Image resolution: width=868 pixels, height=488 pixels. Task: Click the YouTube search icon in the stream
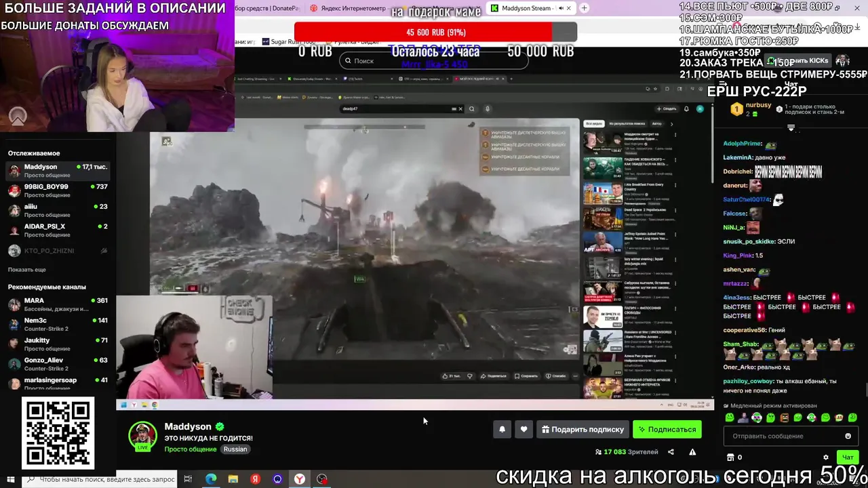click(471, 108)
